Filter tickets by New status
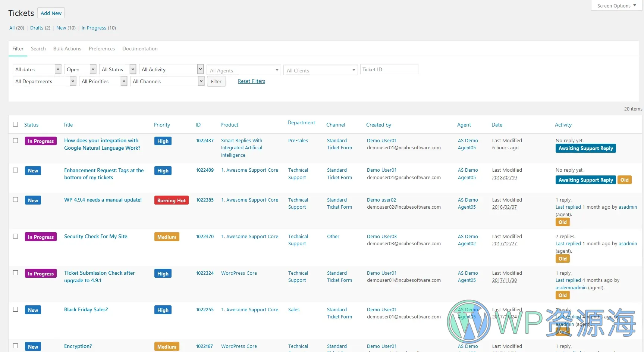644x352 pixels. 61,28
